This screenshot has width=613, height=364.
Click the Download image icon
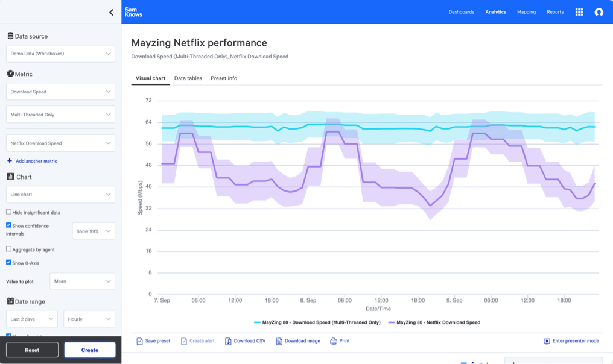pyautogui.click(x=279, y=341)
